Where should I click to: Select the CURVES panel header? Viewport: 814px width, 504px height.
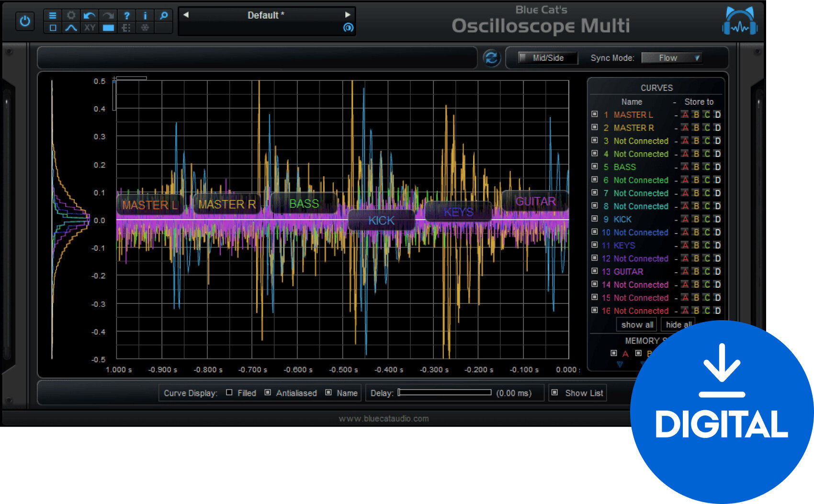(657, 88)
